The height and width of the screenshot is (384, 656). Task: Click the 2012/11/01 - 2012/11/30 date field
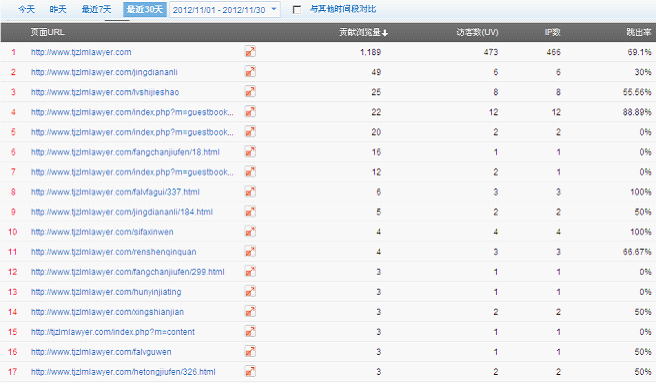point(224,10)
